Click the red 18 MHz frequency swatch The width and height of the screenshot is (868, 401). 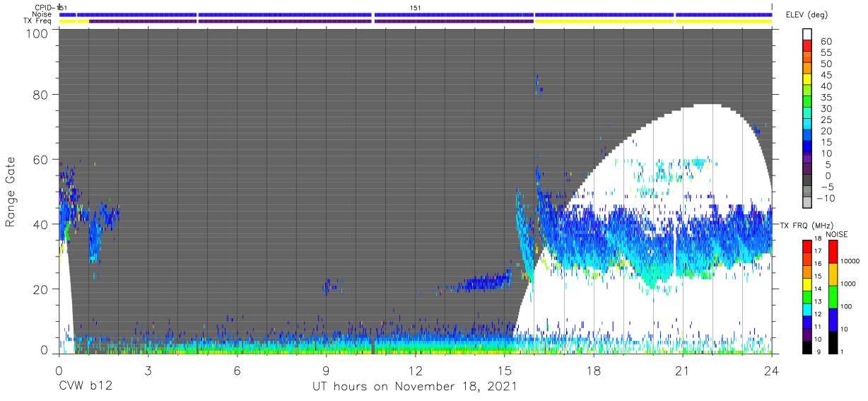(x=808, y=246)
